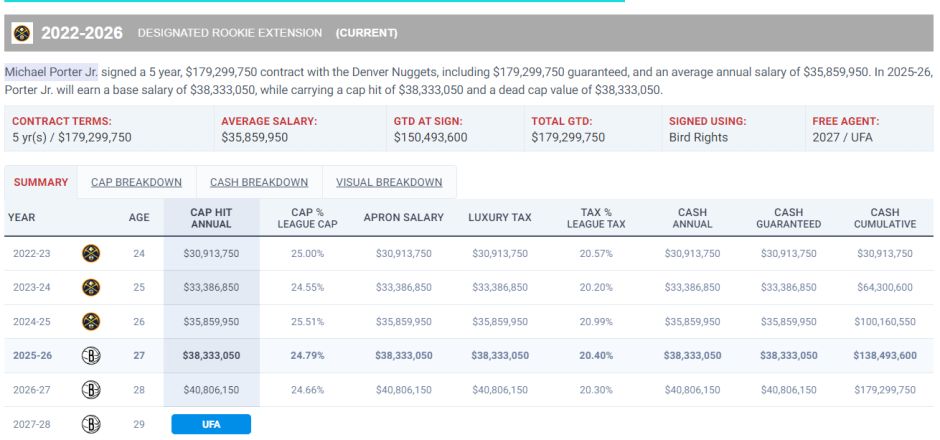Click the Nuggets logo in the 2023-24 row

coord(91,288)
